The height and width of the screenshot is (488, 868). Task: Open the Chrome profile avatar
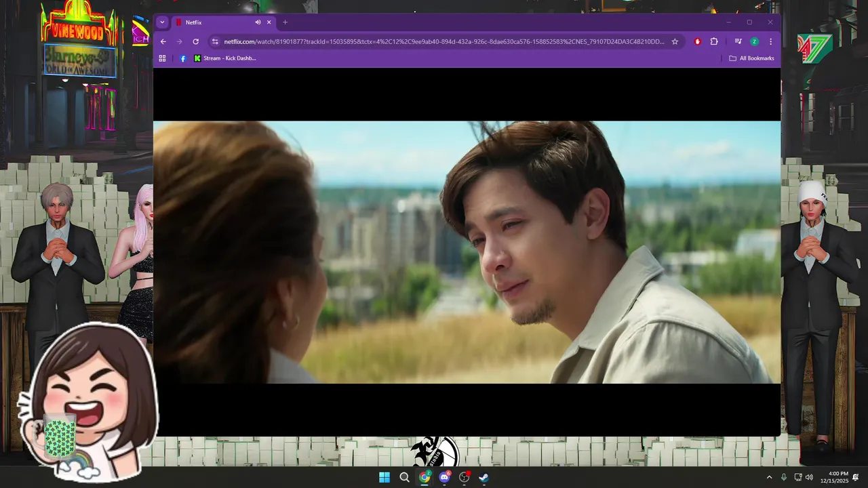754,41
